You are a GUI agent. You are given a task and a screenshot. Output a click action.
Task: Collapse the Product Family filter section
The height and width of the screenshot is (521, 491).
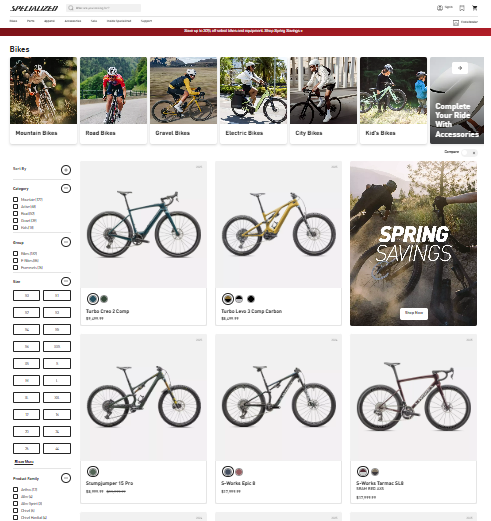point(66,478)
